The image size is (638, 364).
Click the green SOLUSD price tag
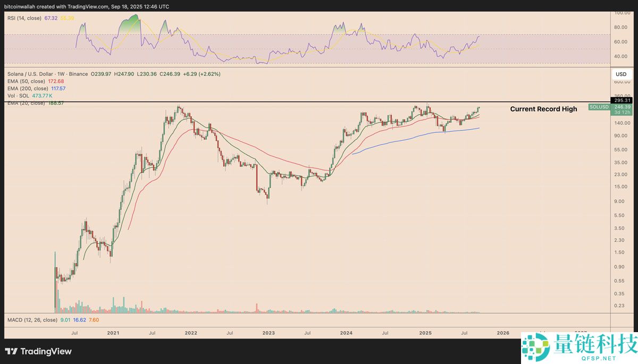click(x=599, y=107)
